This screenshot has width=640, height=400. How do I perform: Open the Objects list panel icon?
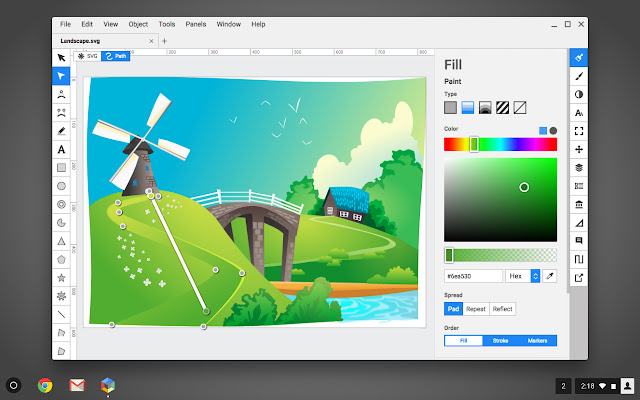pyautogui.click(x=579, y=186)
